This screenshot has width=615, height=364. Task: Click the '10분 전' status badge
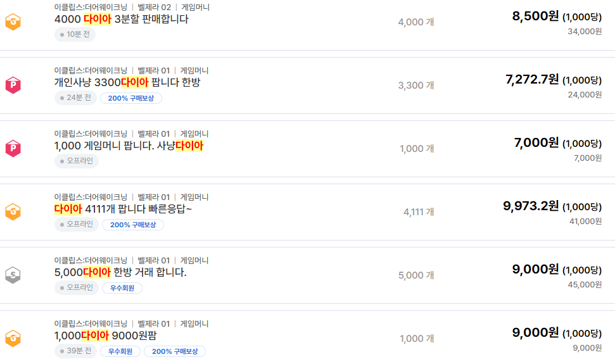pos(75,34)
